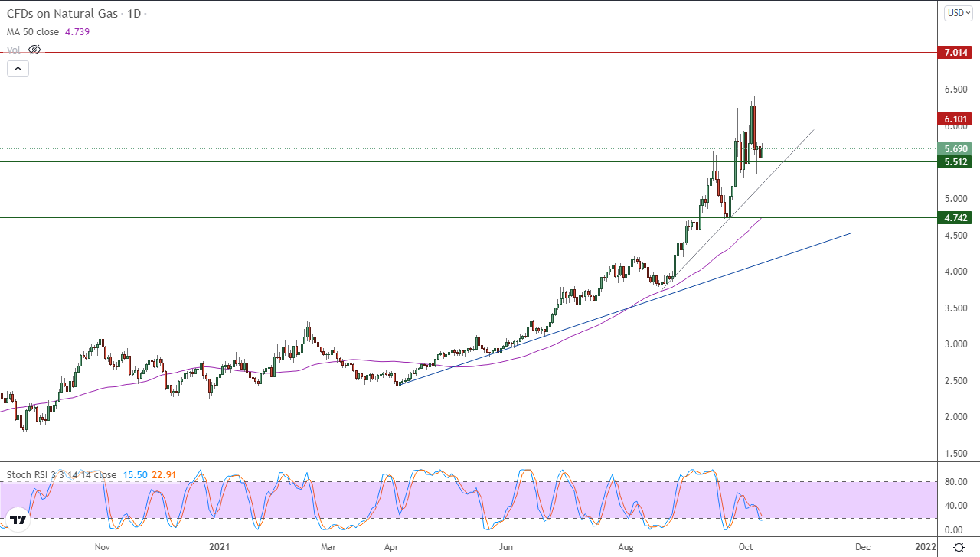Click the Aug label on time axis
The width and height of the screenshot is (980, 557).
[x=626, y=547]
